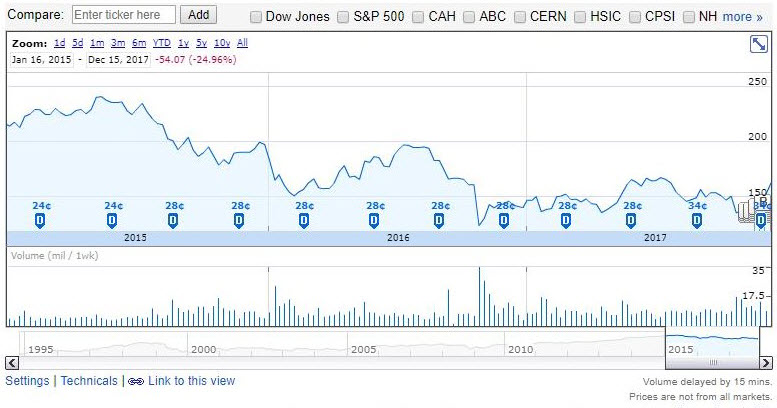Click the leftmost 24¢ dividend marker
The height and width of the screenshot is (408, 777).
pyautogui.click(x=41, y=219)
